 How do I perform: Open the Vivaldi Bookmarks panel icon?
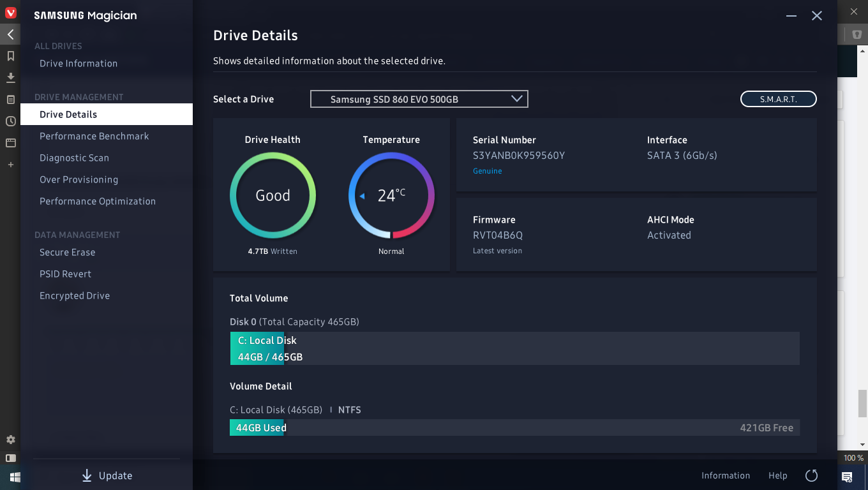coord(10,56)
